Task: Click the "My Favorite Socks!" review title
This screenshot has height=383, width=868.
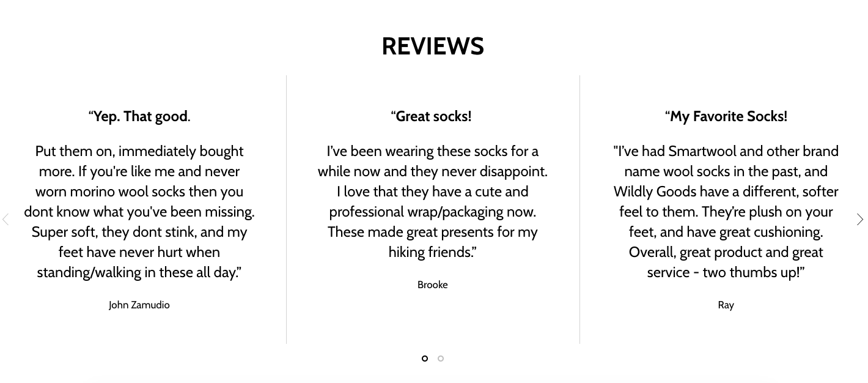Action: tap(726, 116)
